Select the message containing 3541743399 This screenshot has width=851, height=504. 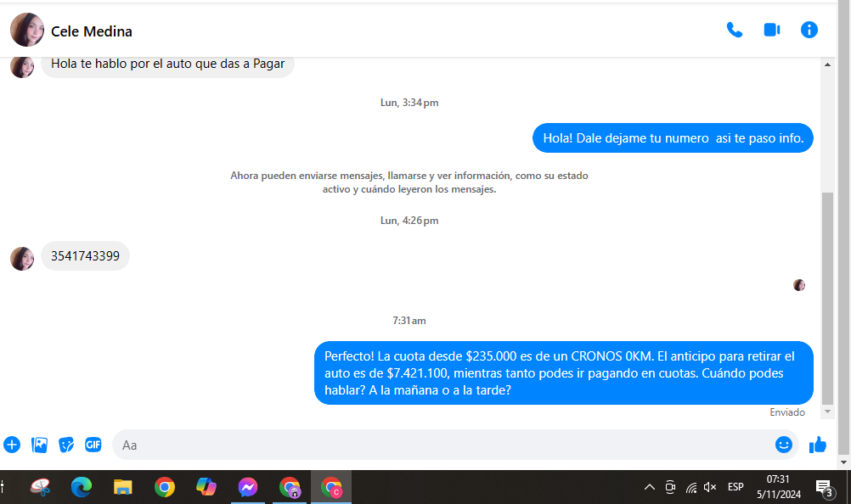(85, 255)
